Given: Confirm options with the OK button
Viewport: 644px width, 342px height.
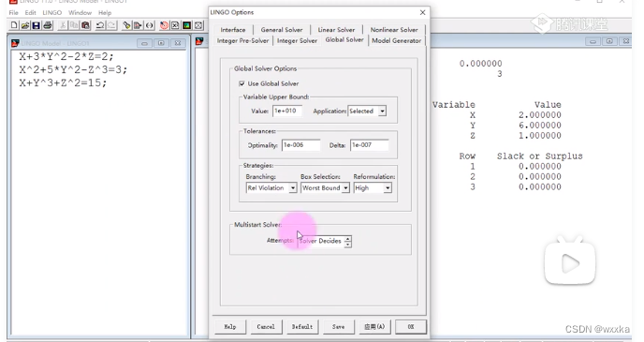Looking at the screenshot, I should [x=411, y=327].
